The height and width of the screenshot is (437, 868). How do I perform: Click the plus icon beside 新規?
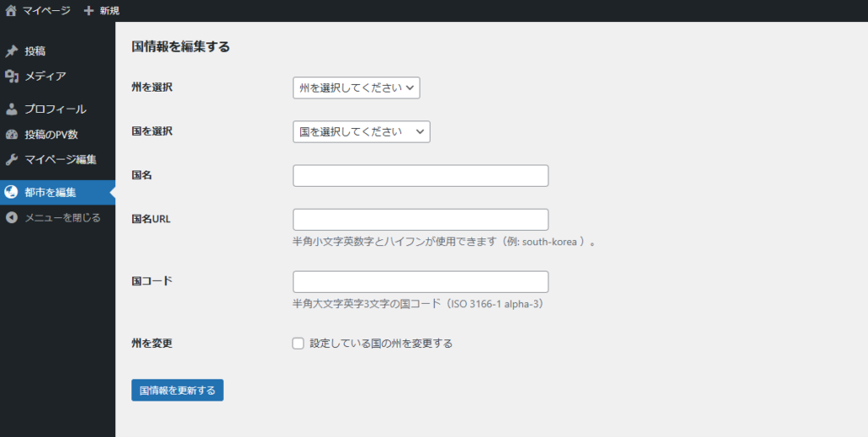click(x=88, y=10)
